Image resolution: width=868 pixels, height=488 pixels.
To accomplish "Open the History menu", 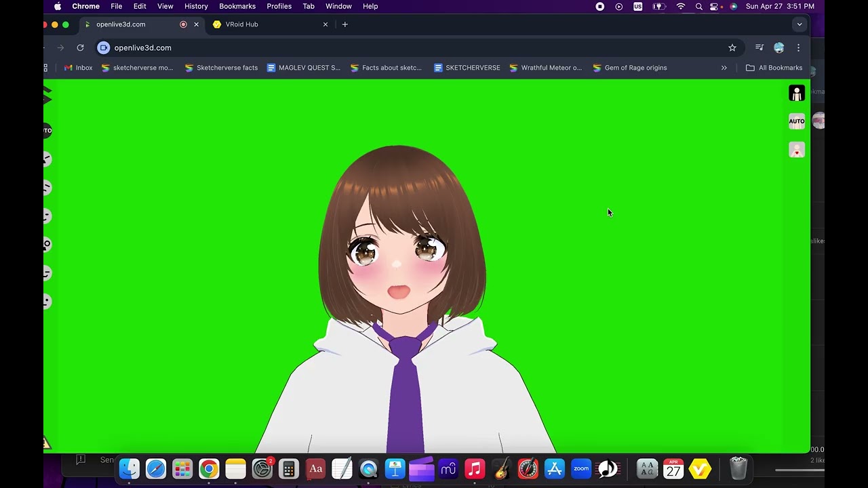I will tap(196, 6).
